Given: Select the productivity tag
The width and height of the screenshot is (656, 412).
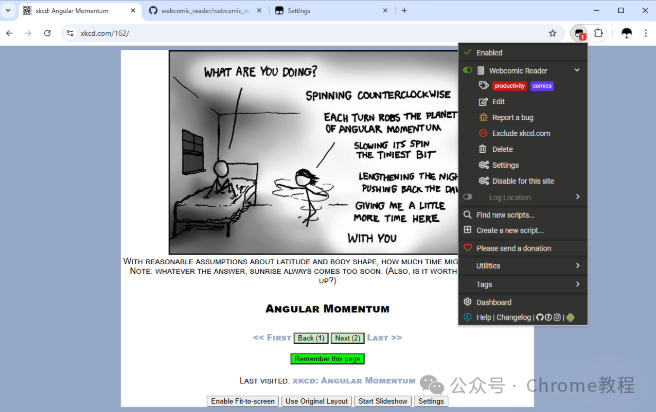Looking at the screenshot, I should point(509,86).
